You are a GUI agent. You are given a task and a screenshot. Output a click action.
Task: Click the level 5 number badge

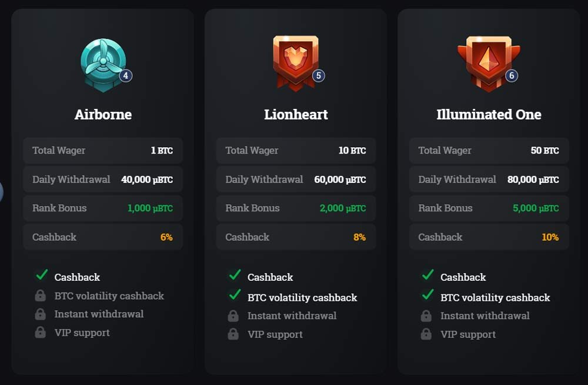[x=318, y=75]
